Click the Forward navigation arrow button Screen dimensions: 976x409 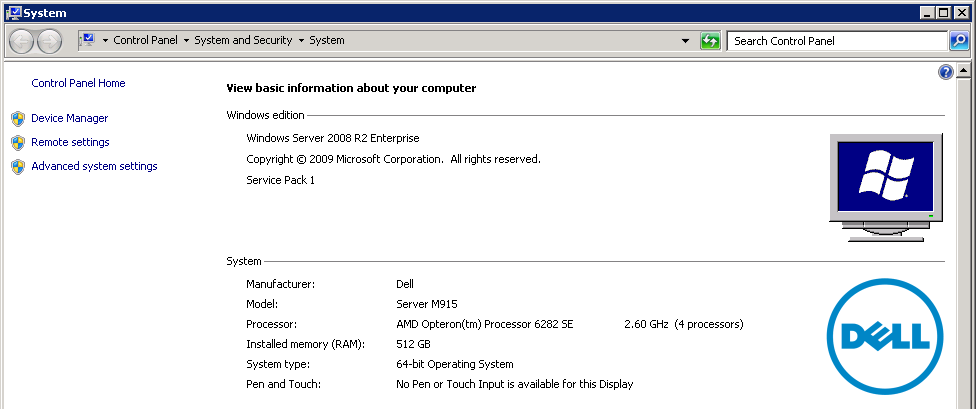click(x=49, y=41)
